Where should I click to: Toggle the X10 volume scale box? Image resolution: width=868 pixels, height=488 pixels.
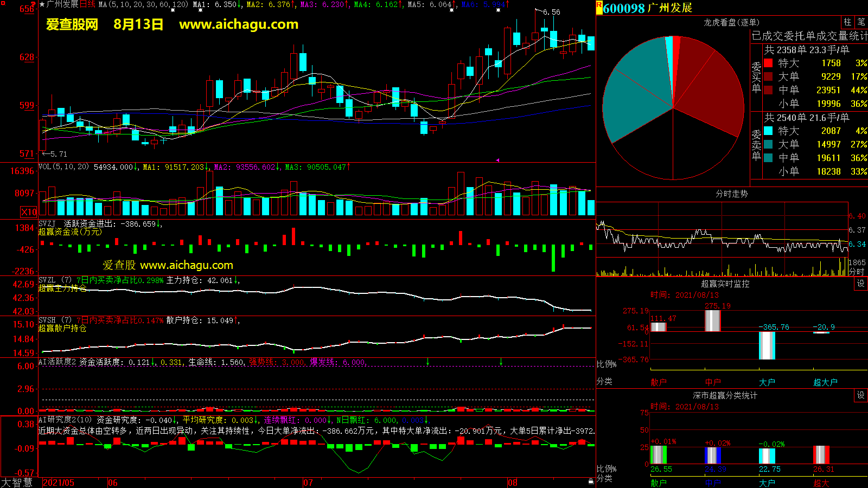(x=29, y=212)
